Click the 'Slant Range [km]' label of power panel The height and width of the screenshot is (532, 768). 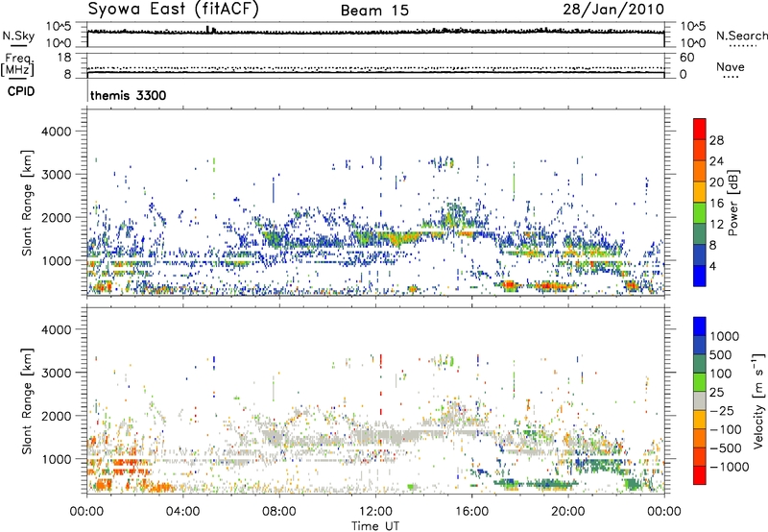click(27, 203)
